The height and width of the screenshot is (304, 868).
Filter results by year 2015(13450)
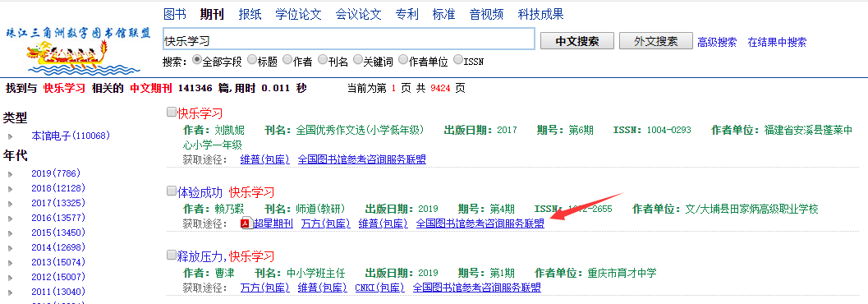tap(58, 233)
